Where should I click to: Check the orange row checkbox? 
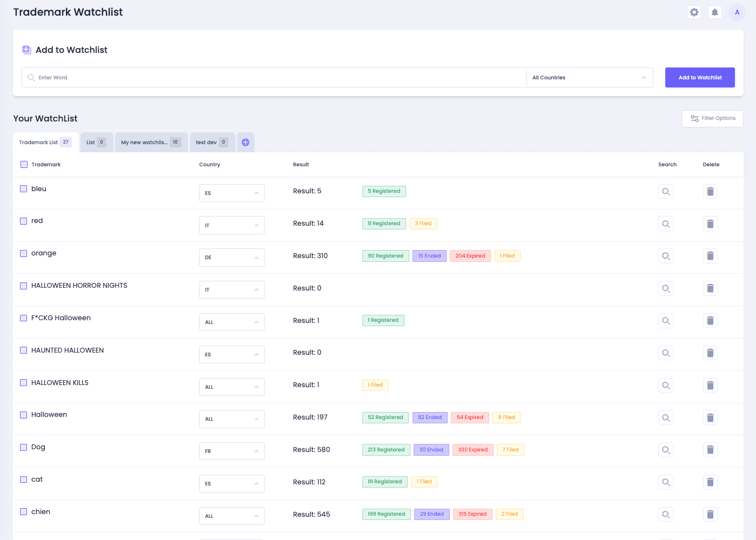pos(24,253)
